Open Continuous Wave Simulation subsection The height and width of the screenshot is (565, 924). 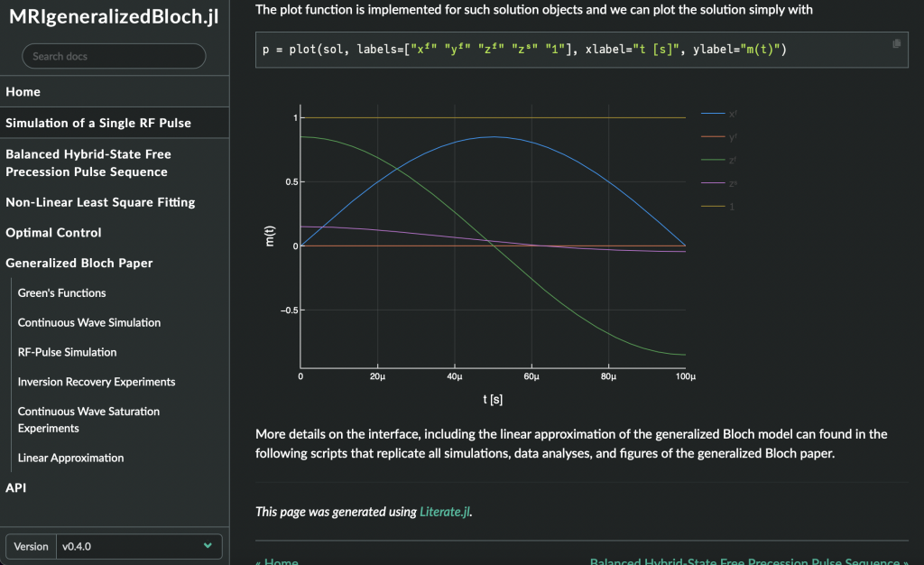coord(89,323)
